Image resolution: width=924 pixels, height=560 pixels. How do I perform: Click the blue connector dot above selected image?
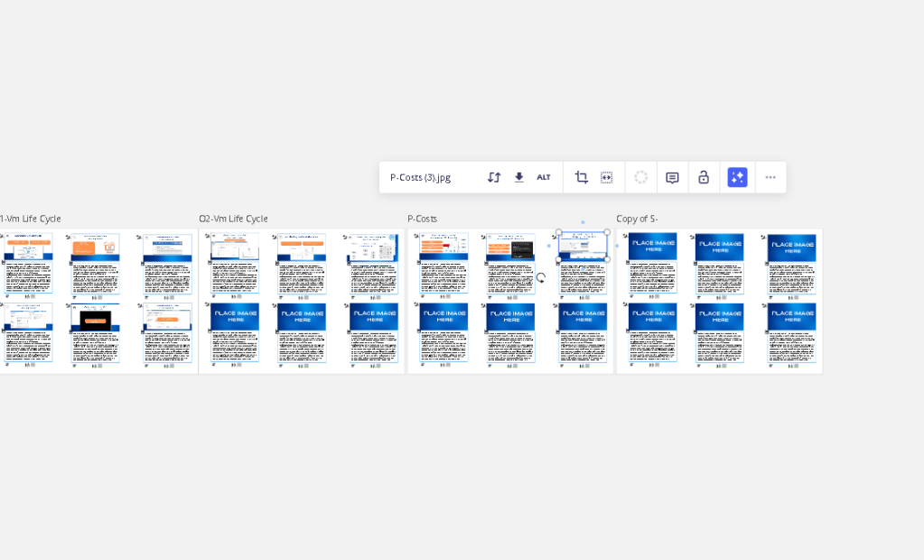tap(583, 223)
